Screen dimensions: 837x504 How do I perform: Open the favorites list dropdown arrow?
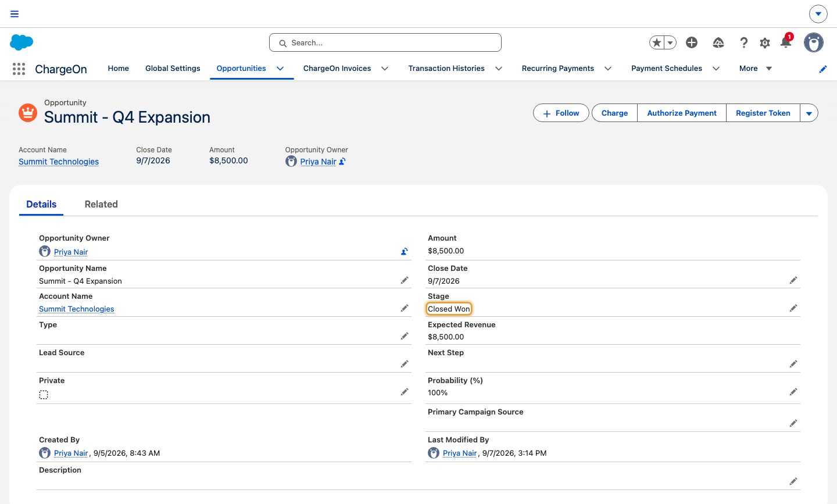click(x=670, y=42)
